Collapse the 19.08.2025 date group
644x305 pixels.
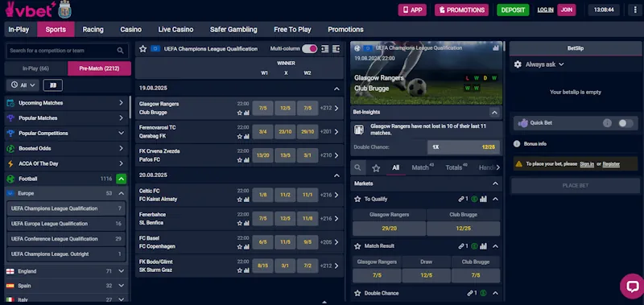tap(336, 89)
